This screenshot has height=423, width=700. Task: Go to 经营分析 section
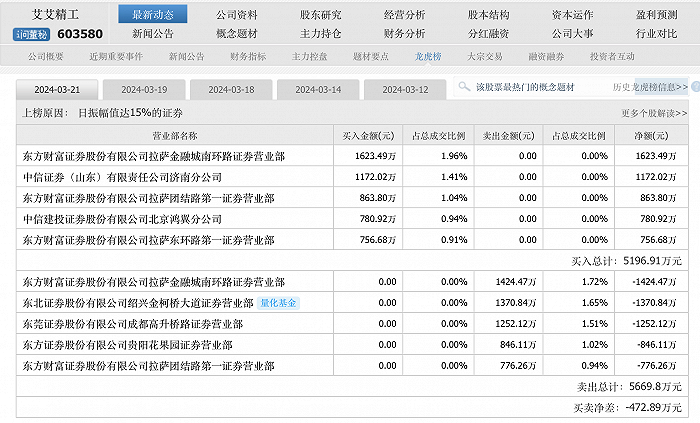(x=404, y=15)
